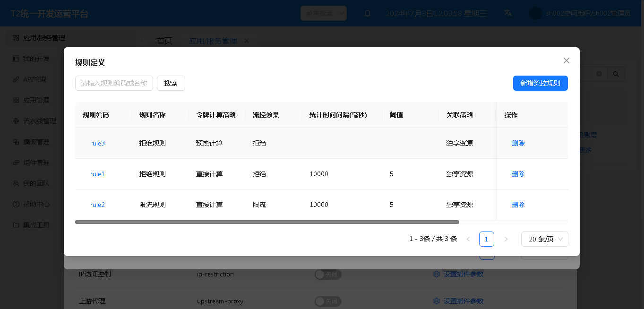Delete the rule1 row
Image resolution: width=644 pixels, height=309 pixels.
point(518,174)
